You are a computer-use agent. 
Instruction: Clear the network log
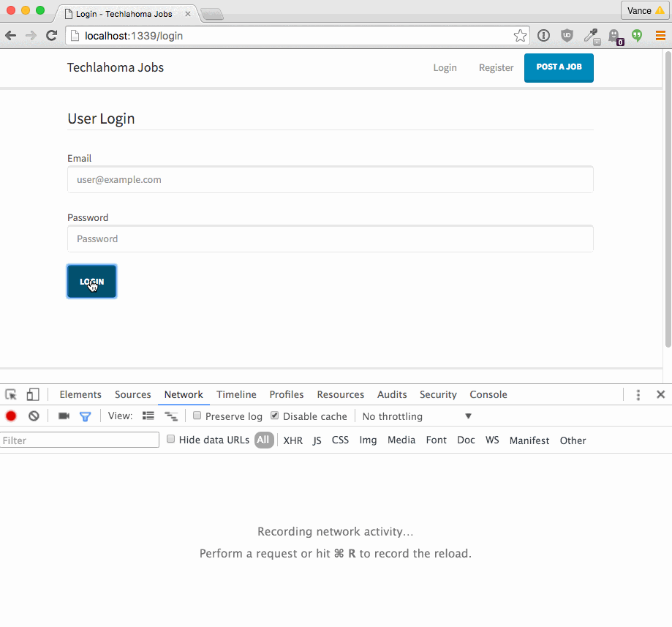click(x=34, y=416)
